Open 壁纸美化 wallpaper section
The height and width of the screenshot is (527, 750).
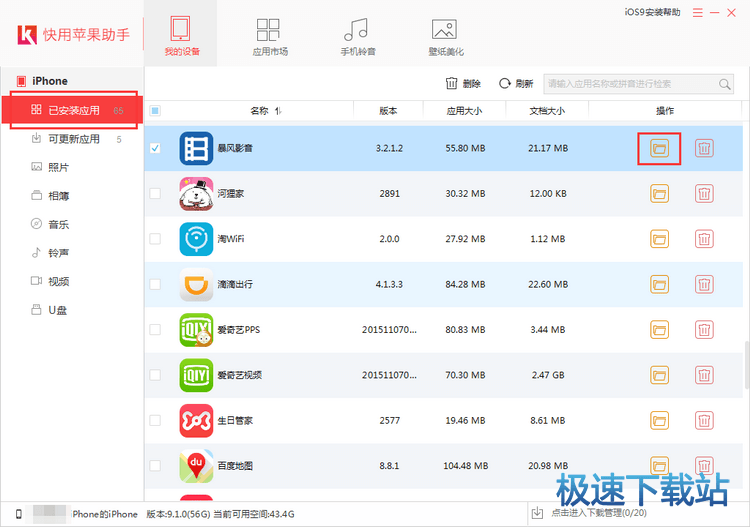click(x=446, y=35)
